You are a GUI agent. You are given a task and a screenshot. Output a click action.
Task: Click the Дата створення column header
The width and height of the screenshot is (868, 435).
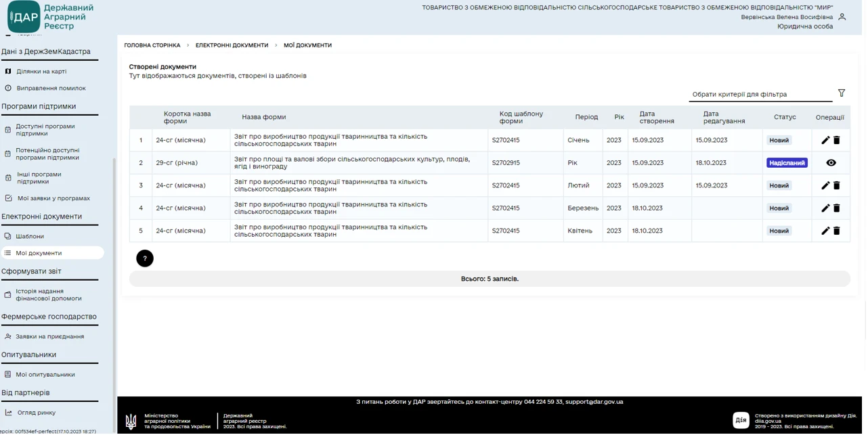tap(658, 118)
